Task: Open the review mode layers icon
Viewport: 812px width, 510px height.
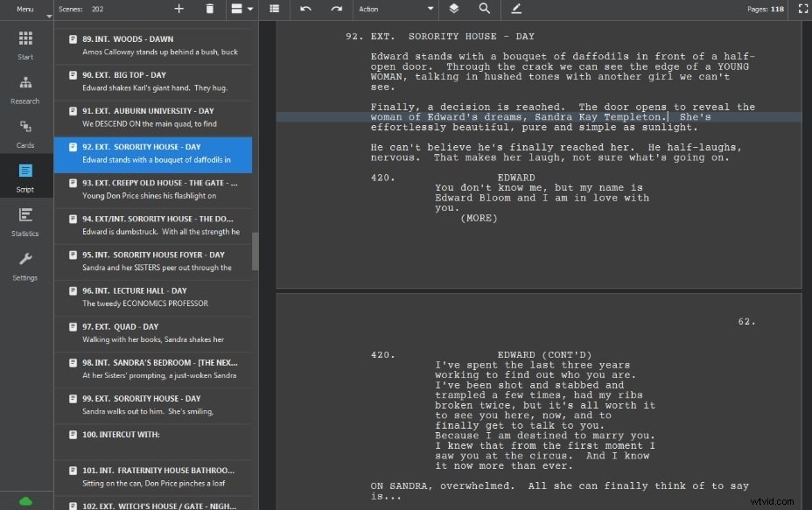Action: coord(453,10)
